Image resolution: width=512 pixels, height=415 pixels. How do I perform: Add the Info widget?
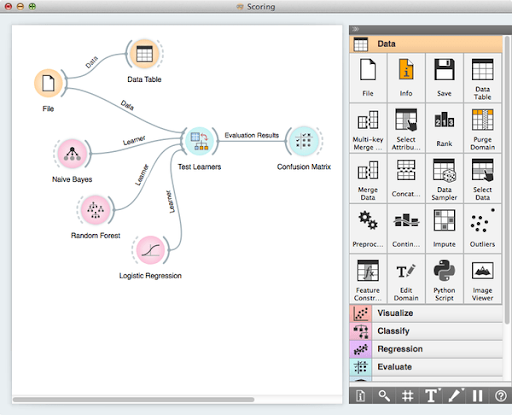(406, 78)
